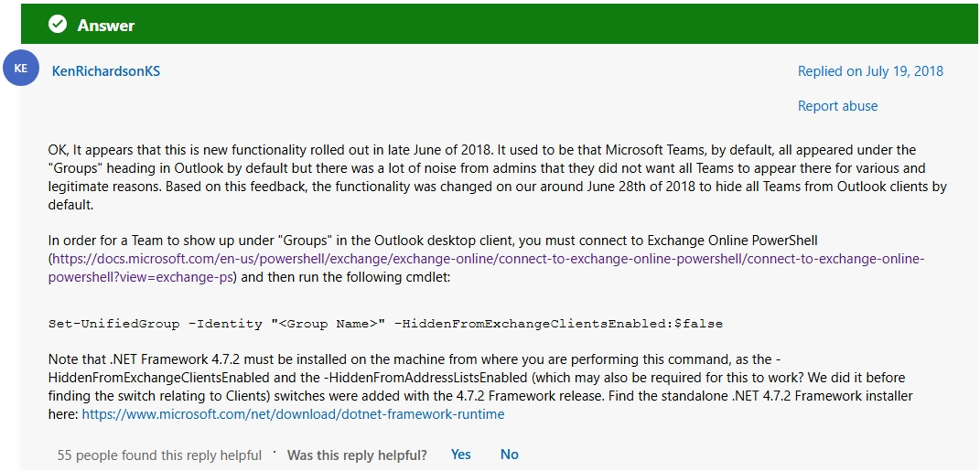Screen dimensions: 980x471
Task: Click the paragraph about Exchange Online PowerShell
Action: [487, 259]
